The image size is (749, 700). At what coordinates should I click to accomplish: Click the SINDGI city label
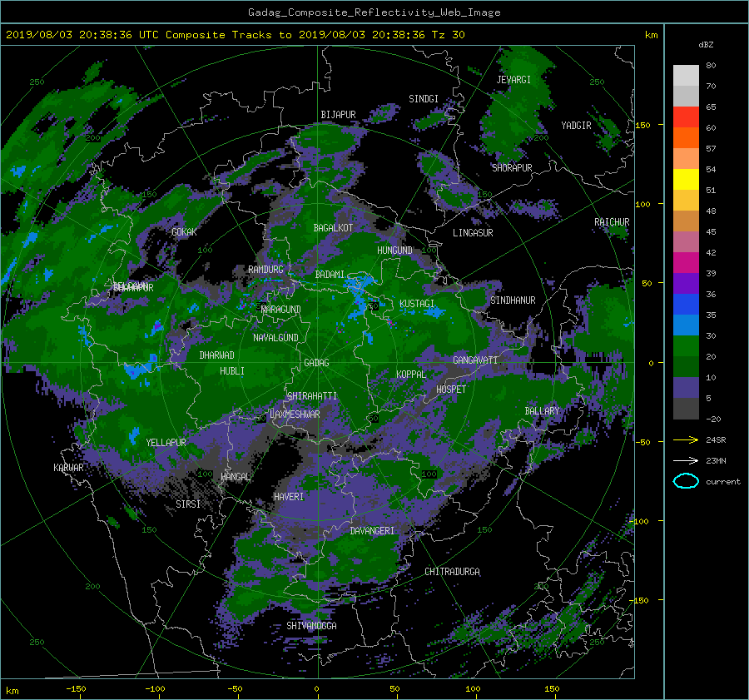pyautogui.click(x=424, y=99)
